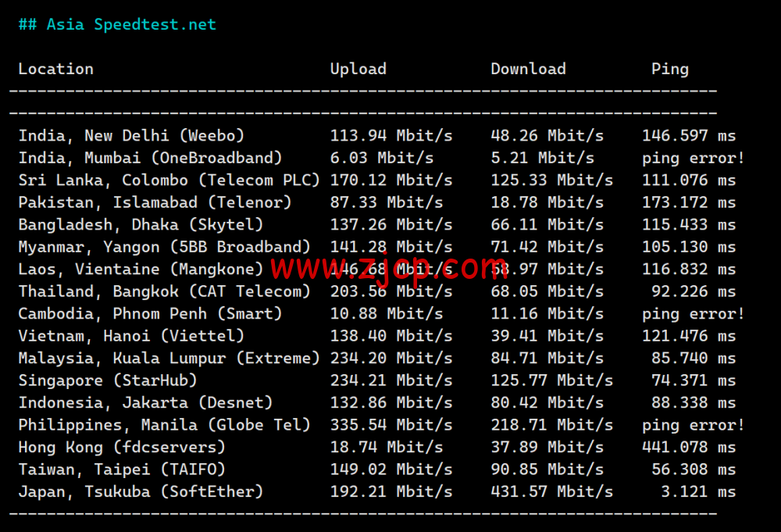Click 'Singapore (StarHub)' row text

108,380
